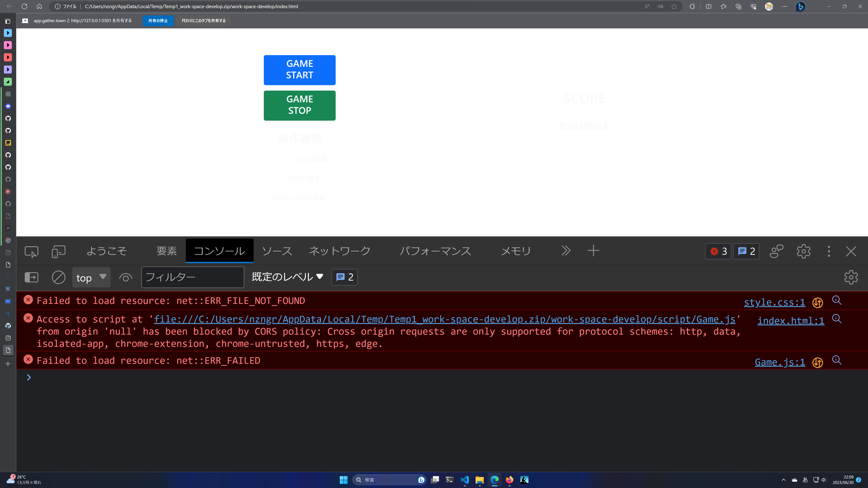Reveal hidden DevTools tabs via chevron
This screenshot has height=488, width=868.
click(x=565, y=251)
